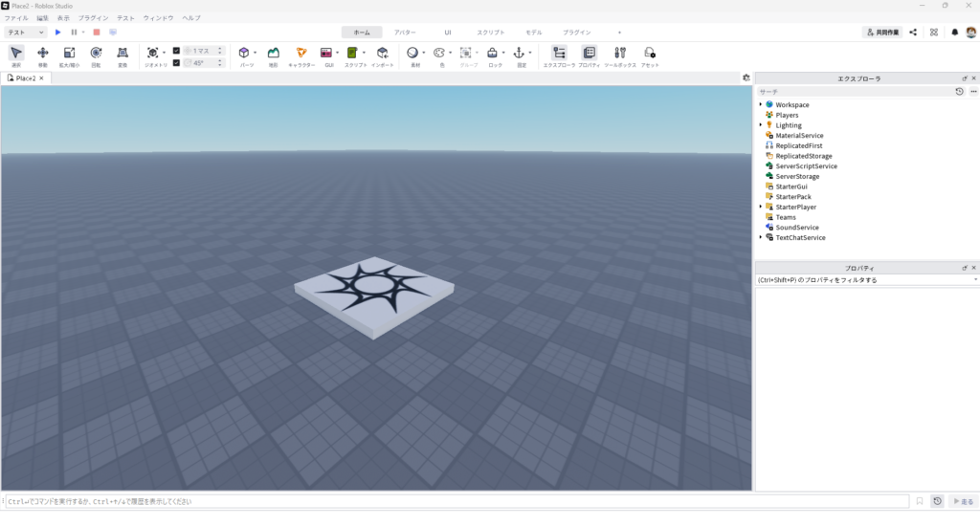Open the プラグイン menu in menu bar
This screenshot has height=526, width=980.
tap(94, 18)
